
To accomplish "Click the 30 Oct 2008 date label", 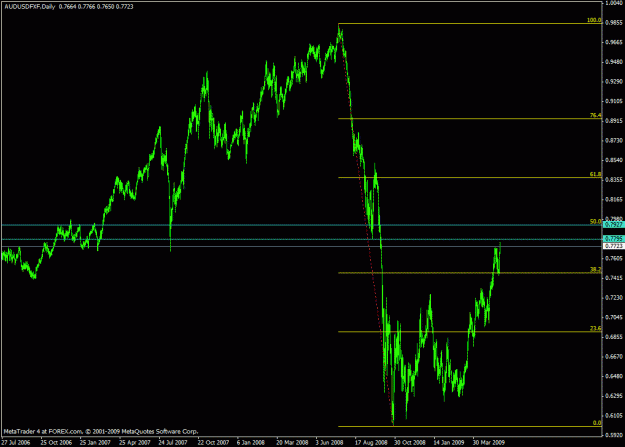I will click(x=410, y=443).
